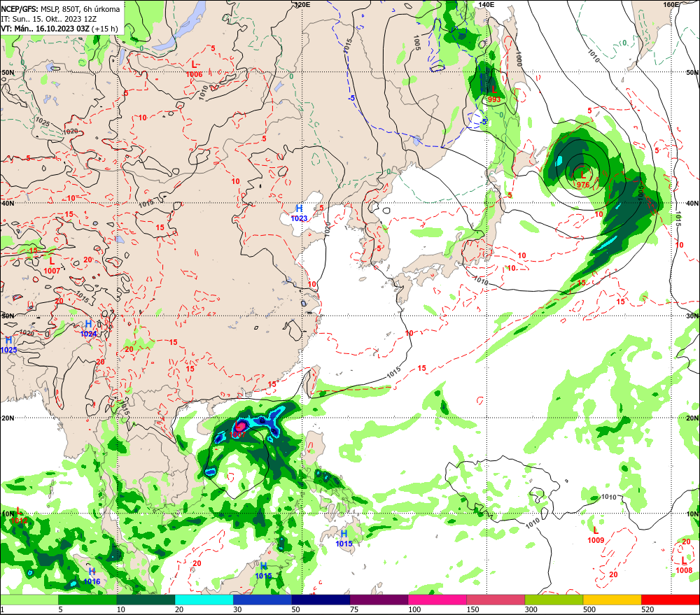Click the H 1024 high pressure label
Image resolution: width=700 pixels, height=615 pixels.
(88, 329)
